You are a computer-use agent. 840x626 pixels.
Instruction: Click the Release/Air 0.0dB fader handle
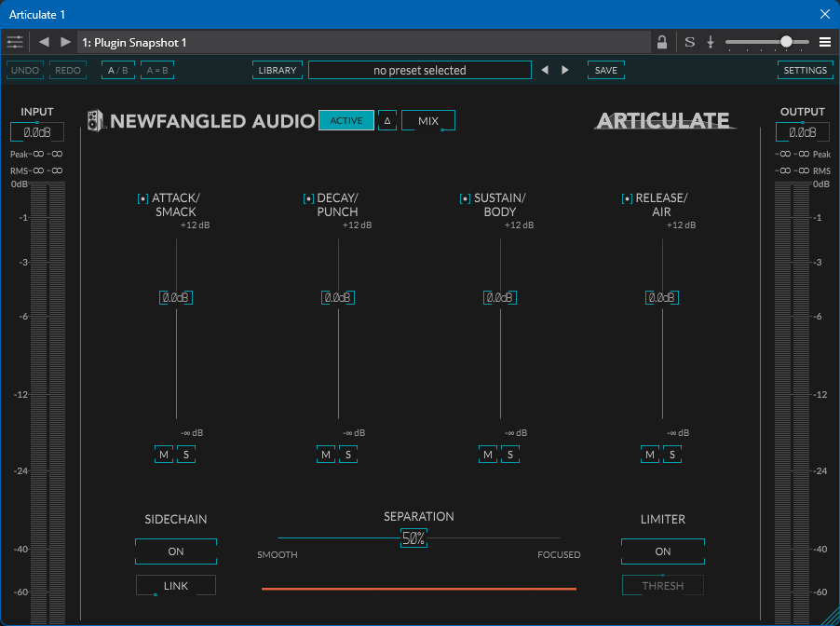coord(662,297)
